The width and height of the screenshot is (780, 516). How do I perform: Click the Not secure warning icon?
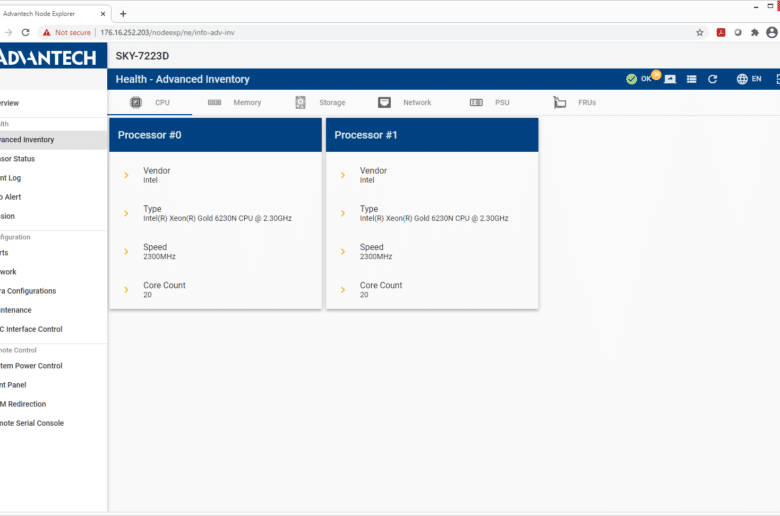tap(47, 32)
